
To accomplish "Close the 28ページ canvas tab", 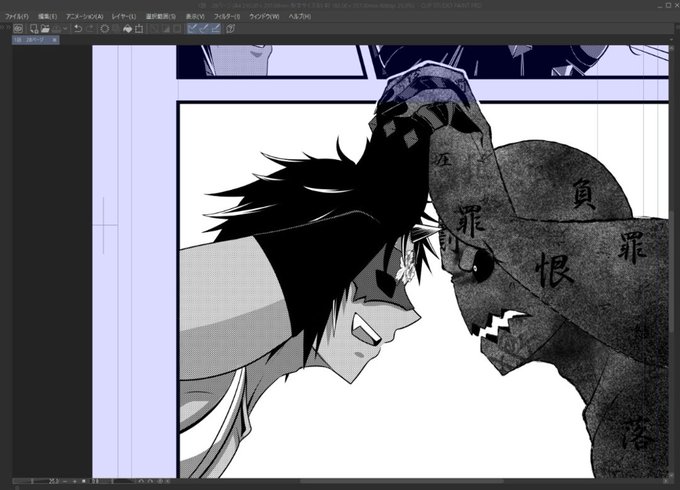I will pyautogui.click(x=55, y=39).
